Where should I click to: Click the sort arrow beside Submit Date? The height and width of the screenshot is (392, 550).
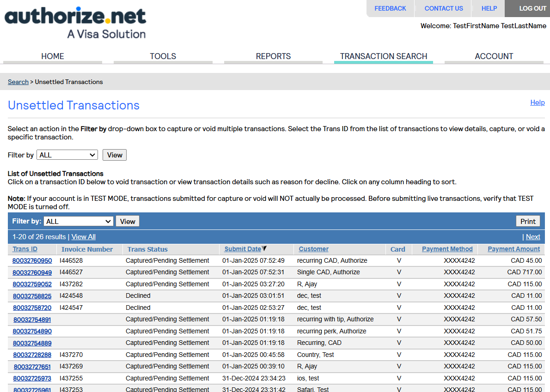point(264,249)
